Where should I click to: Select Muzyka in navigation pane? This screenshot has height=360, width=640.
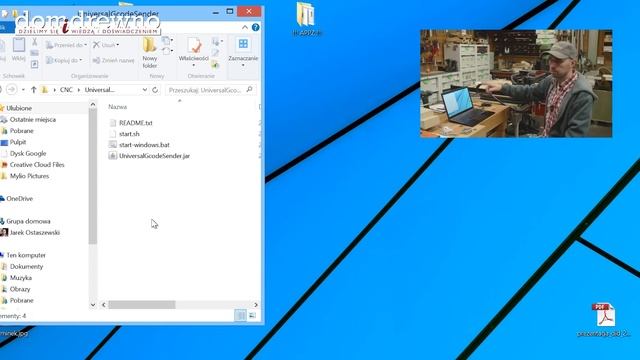(21, 278)
